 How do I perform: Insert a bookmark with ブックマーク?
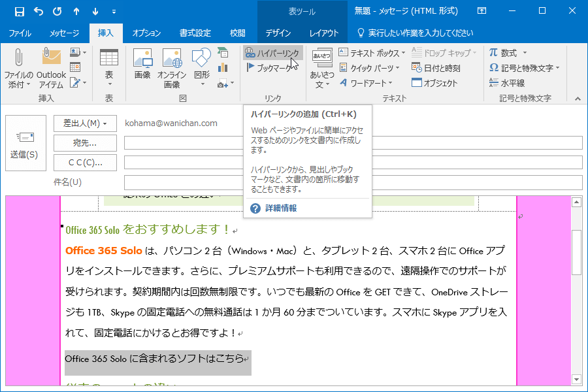pyautogui.click(x=270, y=68)
